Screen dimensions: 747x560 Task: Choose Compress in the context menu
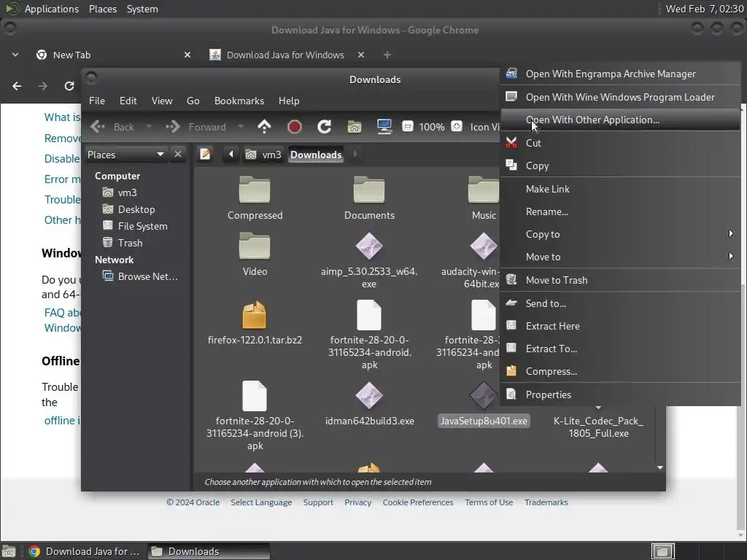pos(620,371)
